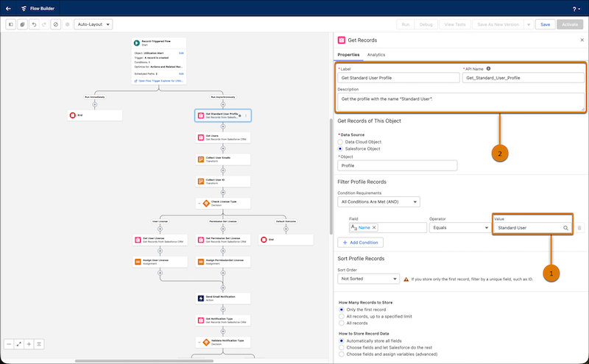Switch to the Analytics tab

pyautogui.click(x=376, y=55)
